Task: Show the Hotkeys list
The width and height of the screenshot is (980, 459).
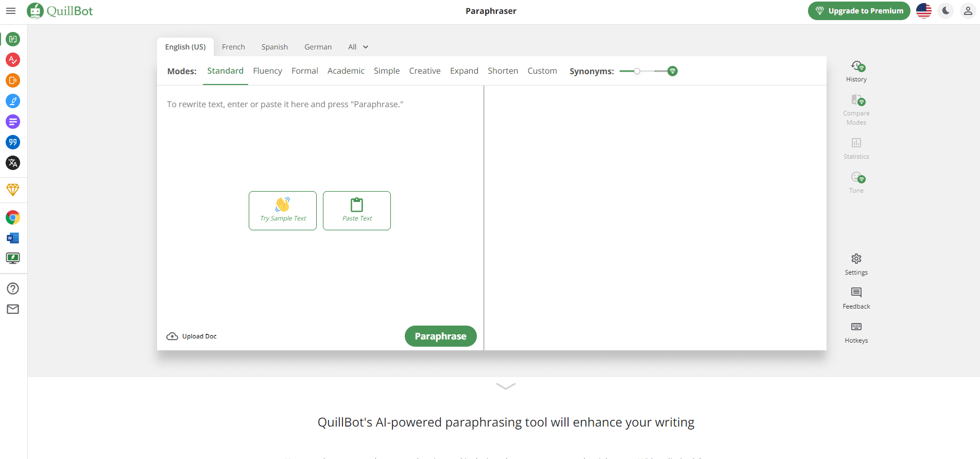Action: 856,333
